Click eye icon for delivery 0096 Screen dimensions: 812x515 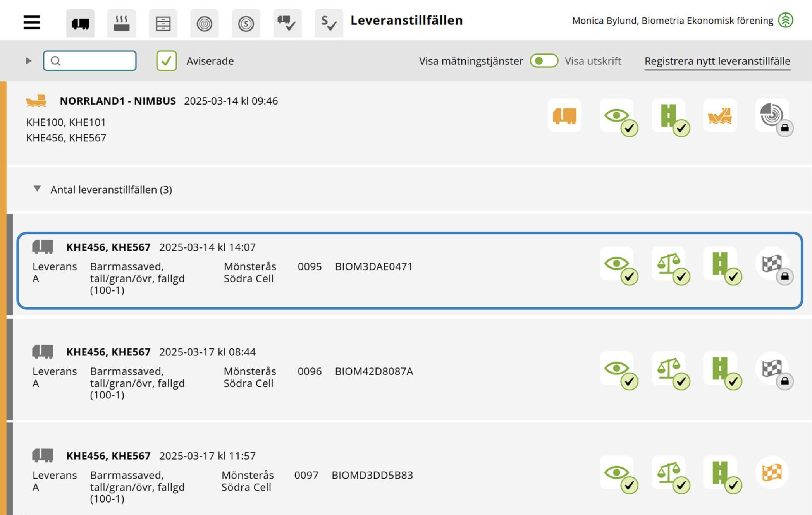(618, 371)
